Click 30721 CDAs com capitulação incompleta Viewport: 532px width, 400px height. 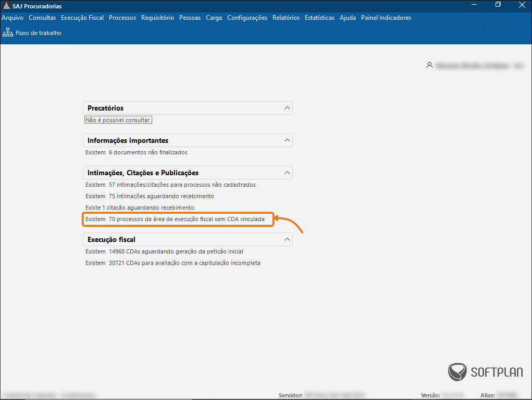tap(172, 263)
